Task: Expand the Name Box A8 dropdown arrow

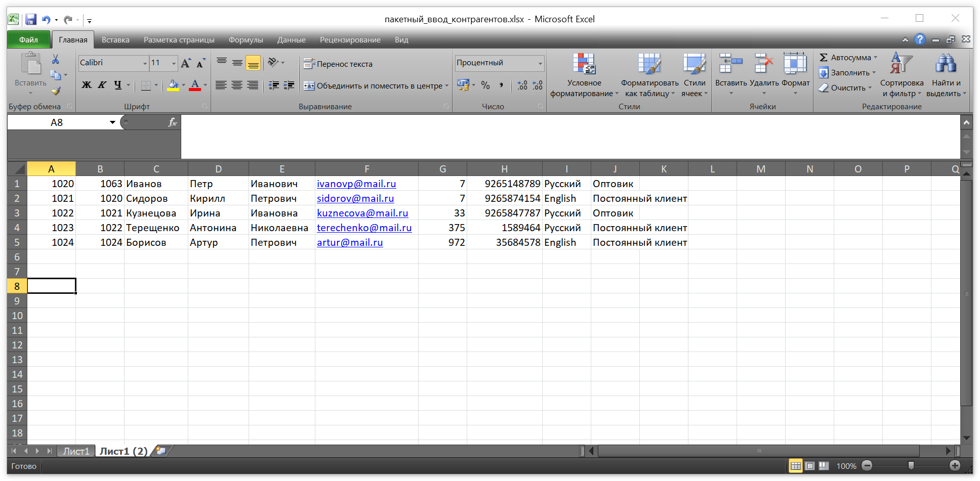Action: [112, 122]
